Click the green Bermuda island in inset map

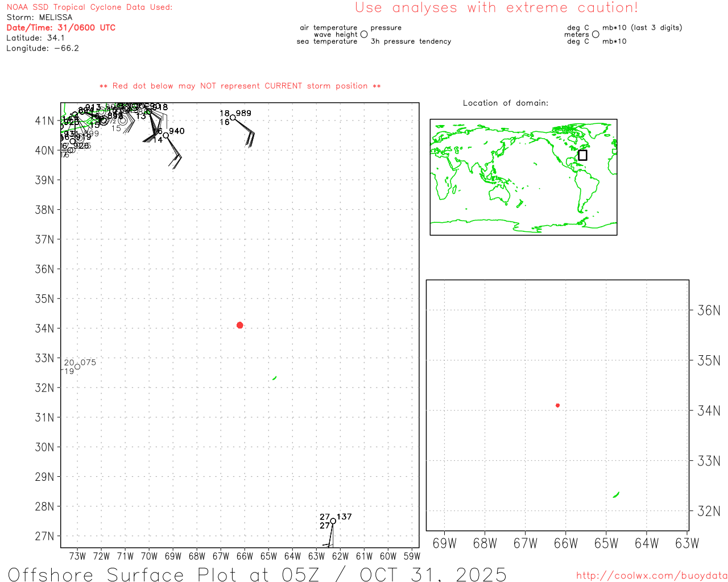point(617,494)
